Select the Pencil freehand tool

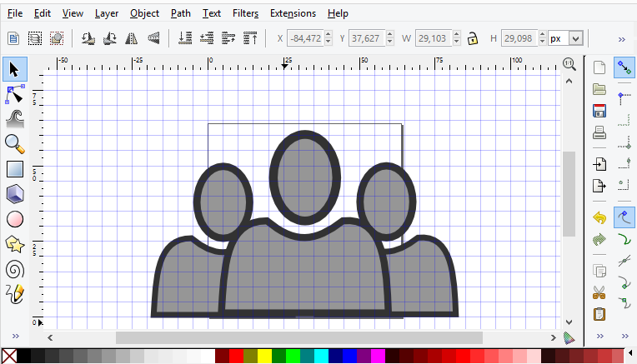15,295
